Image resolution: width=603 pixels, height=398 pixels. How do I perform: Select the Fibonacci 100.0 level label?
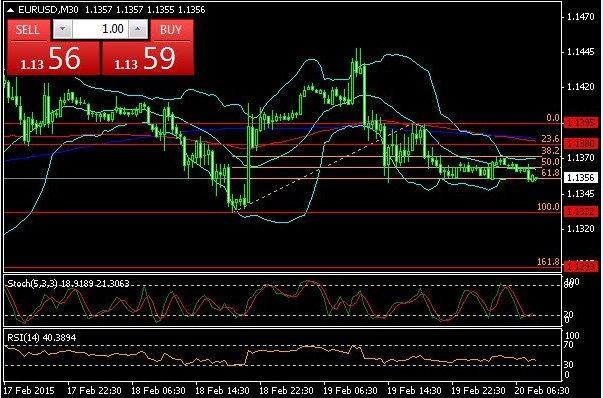point(548,207)
